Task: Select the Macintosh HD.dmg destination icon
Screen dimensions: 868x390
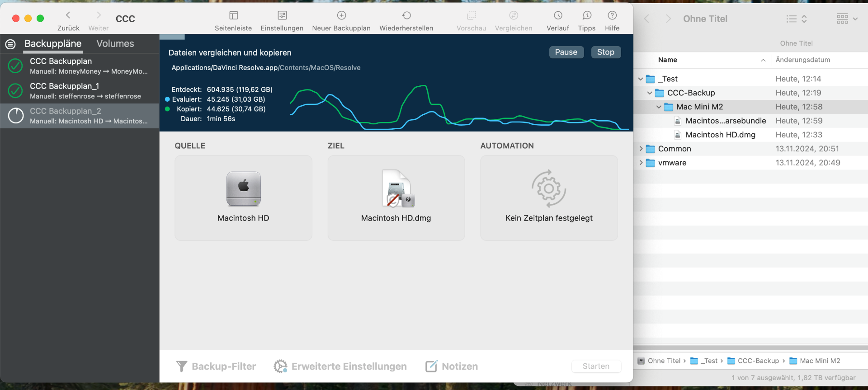Action: [398, 188]
